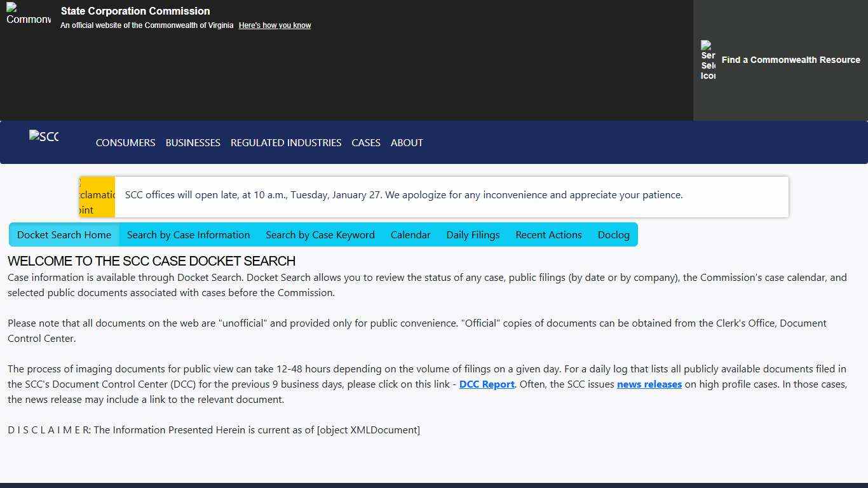This screenshot has width=868, height=488.
Task: Open the Recent Actions tab
Action: (548, 234)
